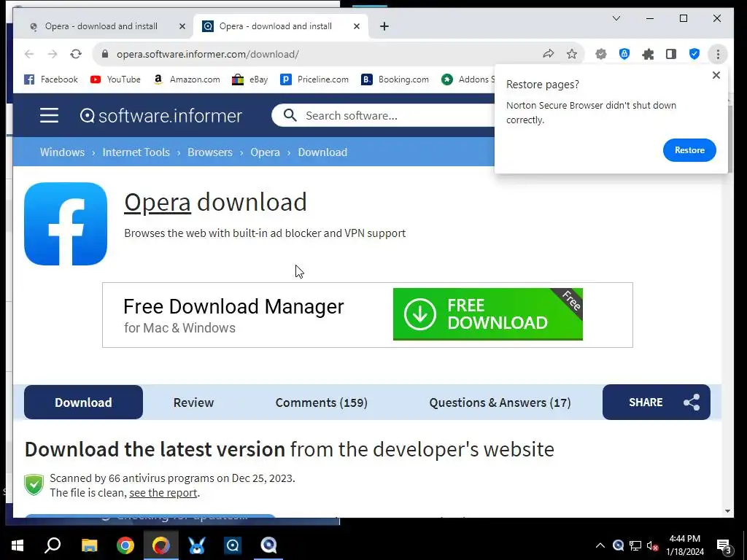
Task: Share this page via address bar icon
Action: [549, 54]
